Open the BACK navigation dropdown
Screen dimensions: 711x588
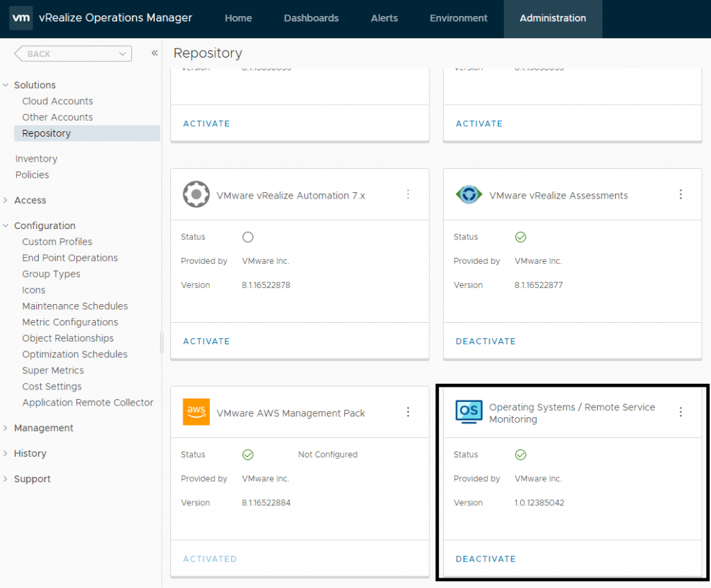pos(73,53)
